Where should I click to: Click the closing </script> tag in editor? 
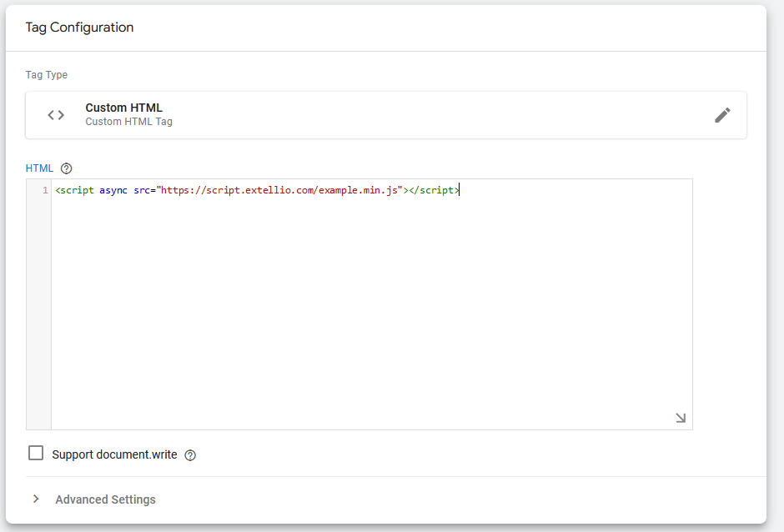coord(435,190)
